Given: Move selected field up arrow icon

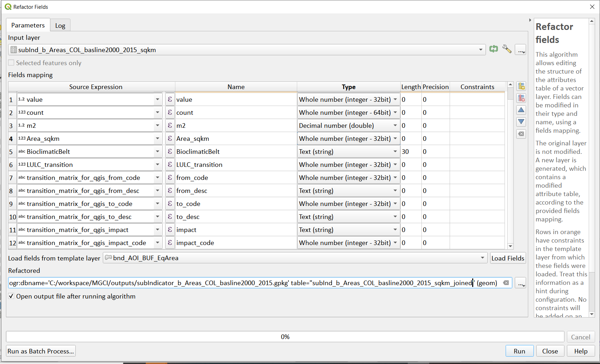Looking at the screenshot, I should point(521,110).
